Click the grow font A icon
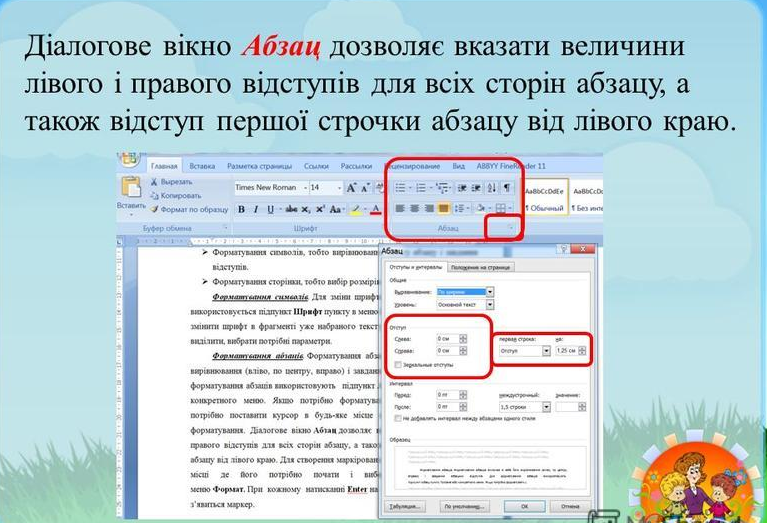 351,188
